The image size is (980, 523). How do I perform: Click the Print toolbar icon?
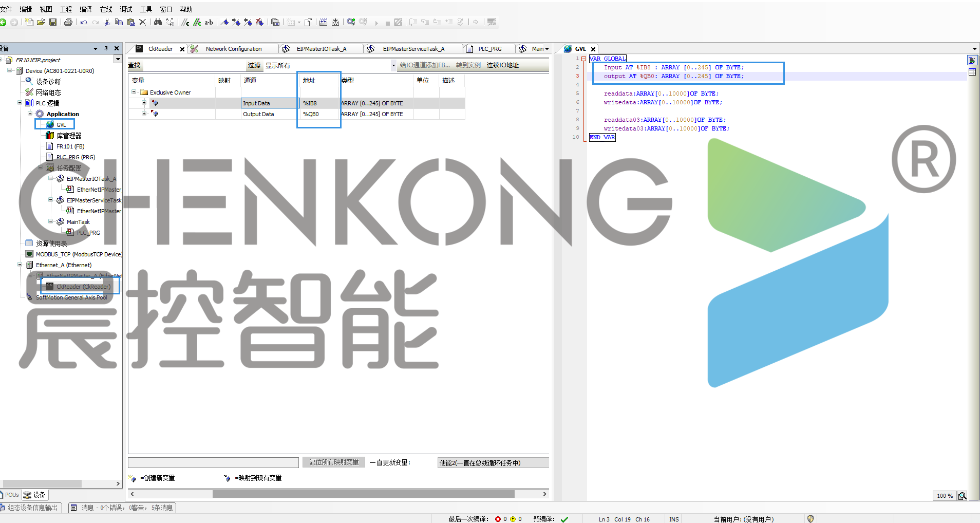tap(68, 22)
